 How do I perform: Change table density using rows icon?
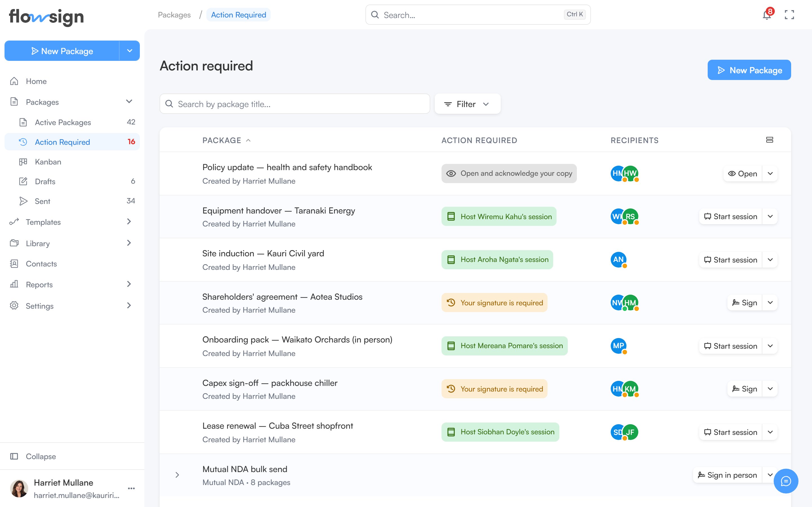coord(770,140)
